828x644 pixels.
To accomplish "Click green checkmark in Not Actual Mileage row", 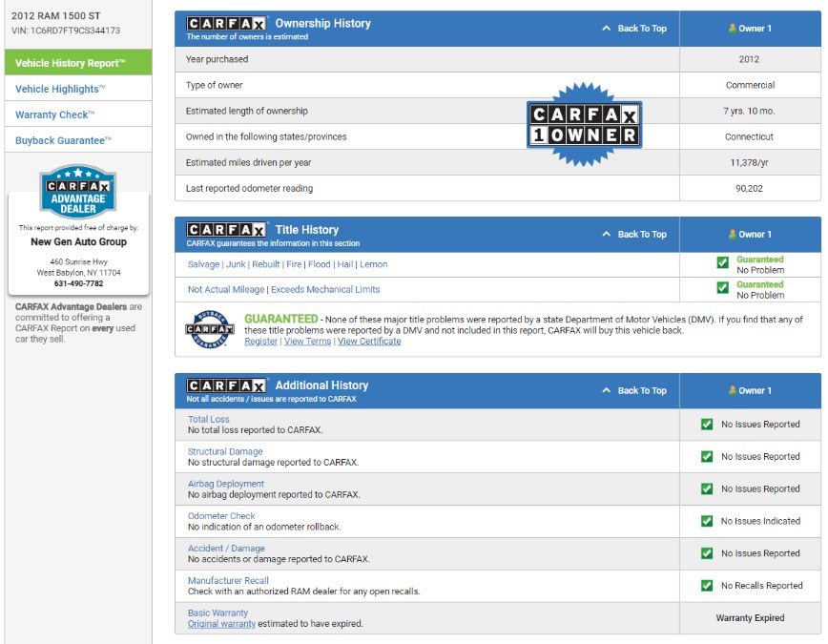I will [x=722, y=287].
